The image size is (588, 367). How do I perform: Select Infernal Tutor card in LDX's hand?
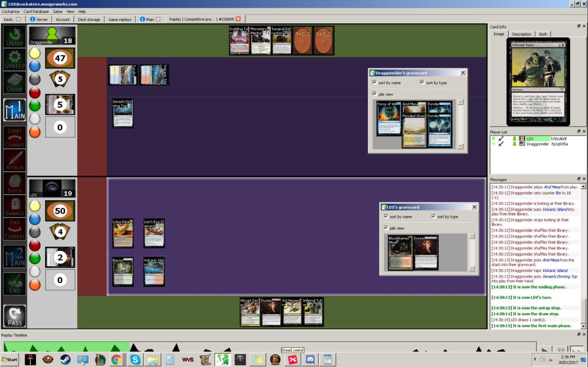[313, 312]
